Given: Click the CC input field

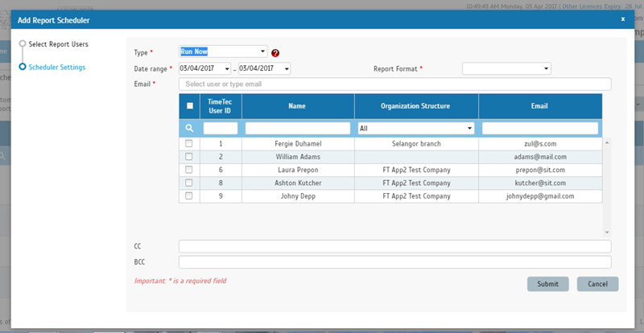Looking at the screenshot, I should pos(394,246).
